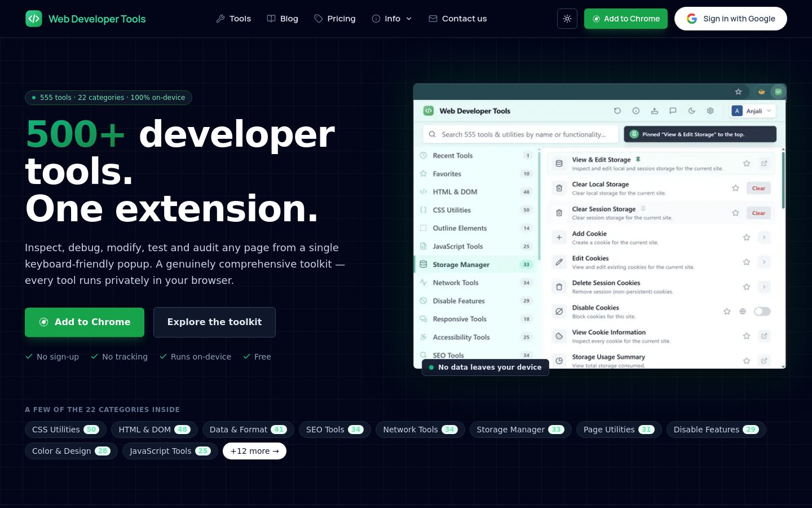
Task: Favorite Clear Session Storage with its star
Action: (735, 213)
